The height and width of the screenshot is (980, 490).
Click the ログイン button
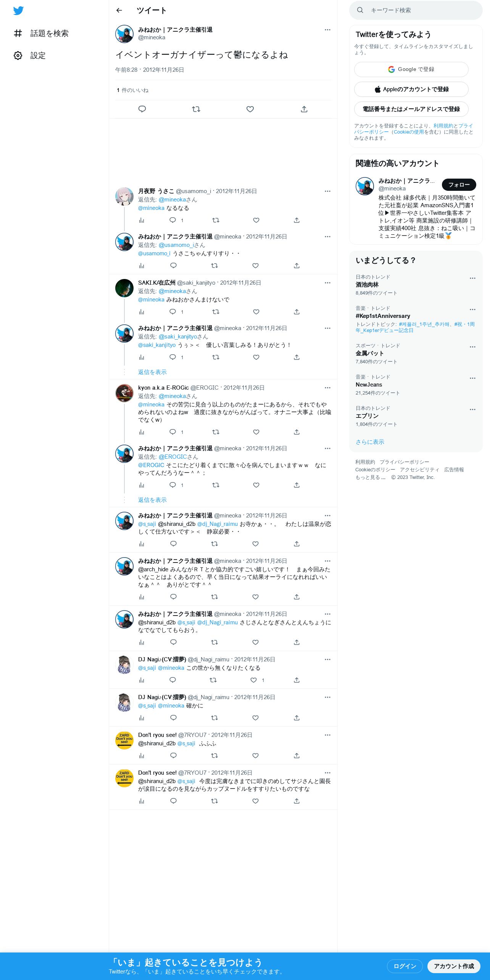pyautogui.click(x=405, y=966)
